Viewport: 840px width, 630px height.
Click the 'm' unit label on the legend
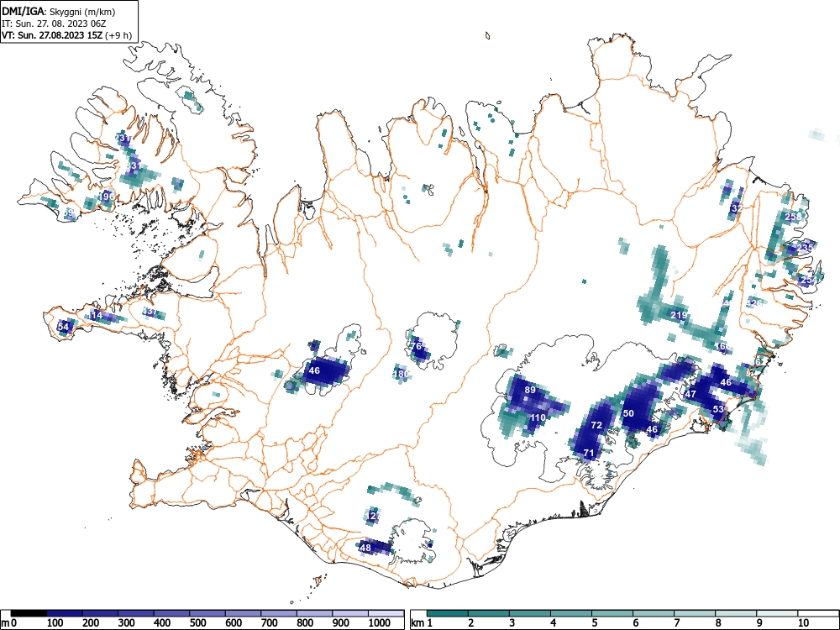(5, 623)
